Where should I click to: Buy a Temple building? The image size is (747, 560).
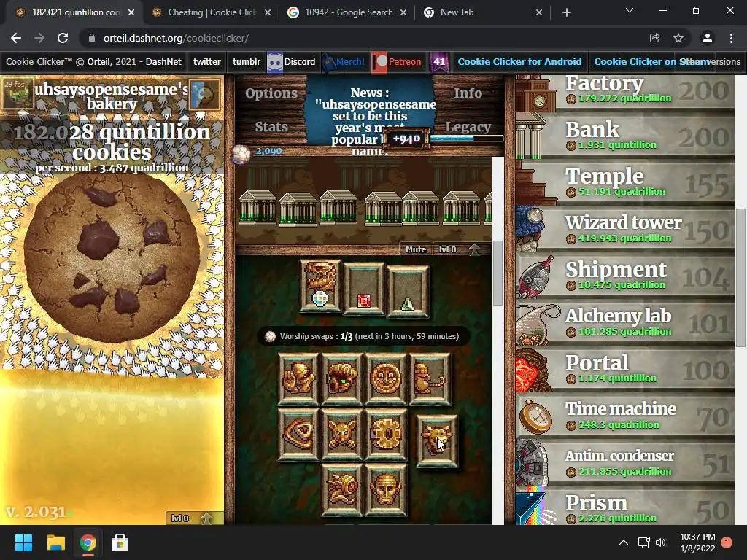coord(625,182)
